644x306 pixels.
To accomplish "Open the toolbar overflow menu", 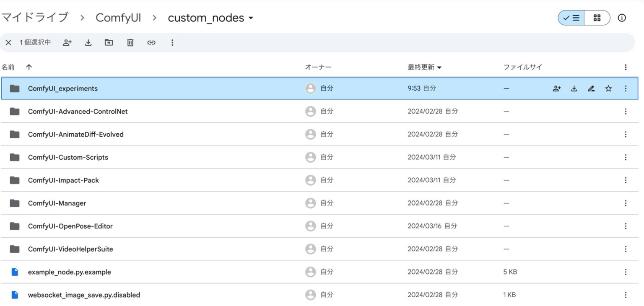I will (x=172, y=42).
